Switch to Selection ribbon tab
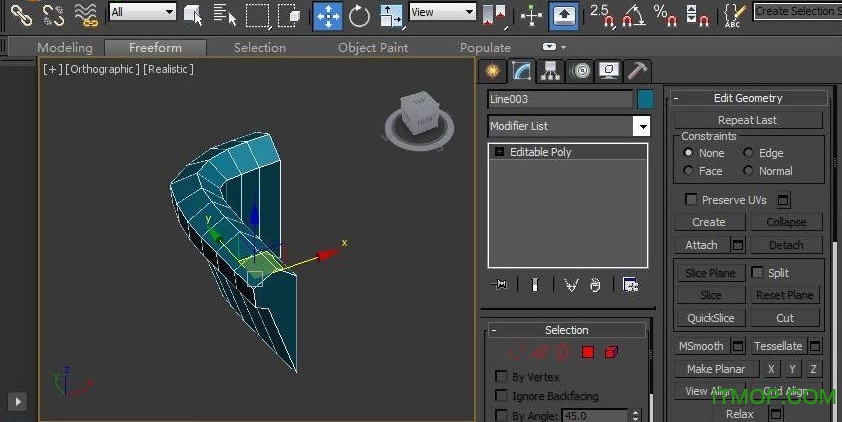 click(260, 48)
